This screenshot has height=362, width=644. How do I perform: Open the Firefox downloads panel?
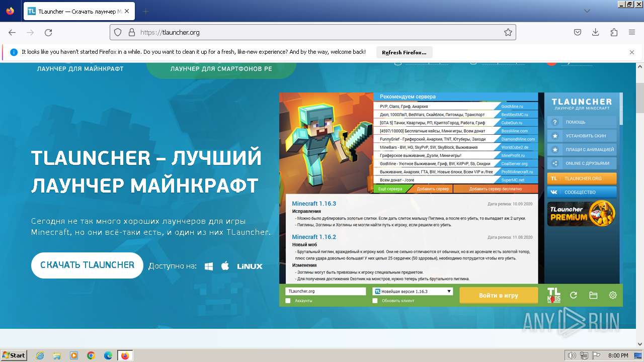pos(596,32)
